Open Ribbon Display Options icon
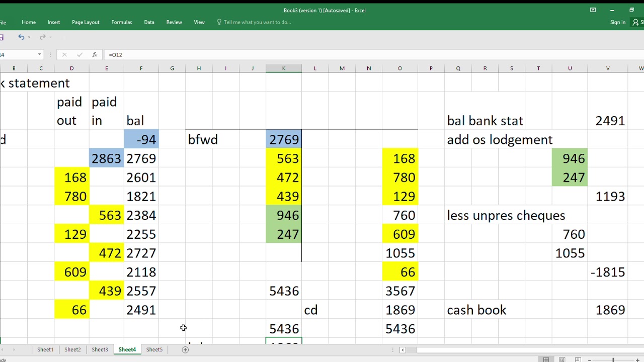The width and height of the screenshot is (644, 362). pos(593,10)
